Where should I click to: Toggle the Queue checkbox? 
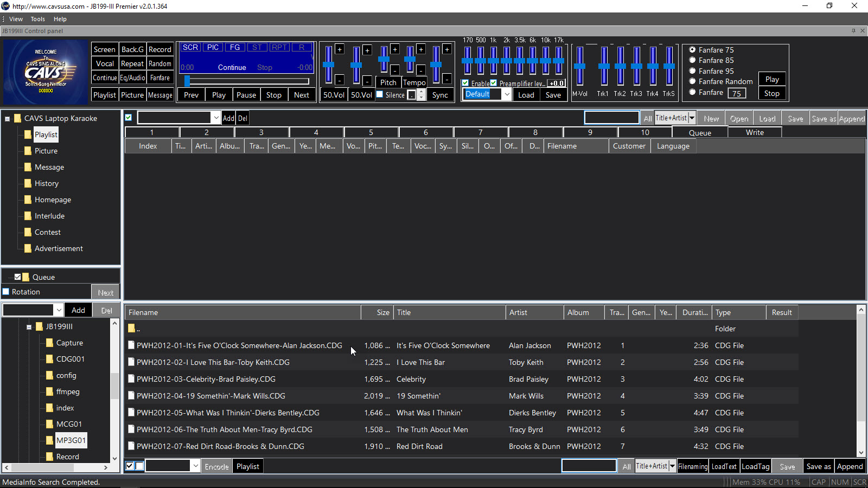tap(17, 277)
